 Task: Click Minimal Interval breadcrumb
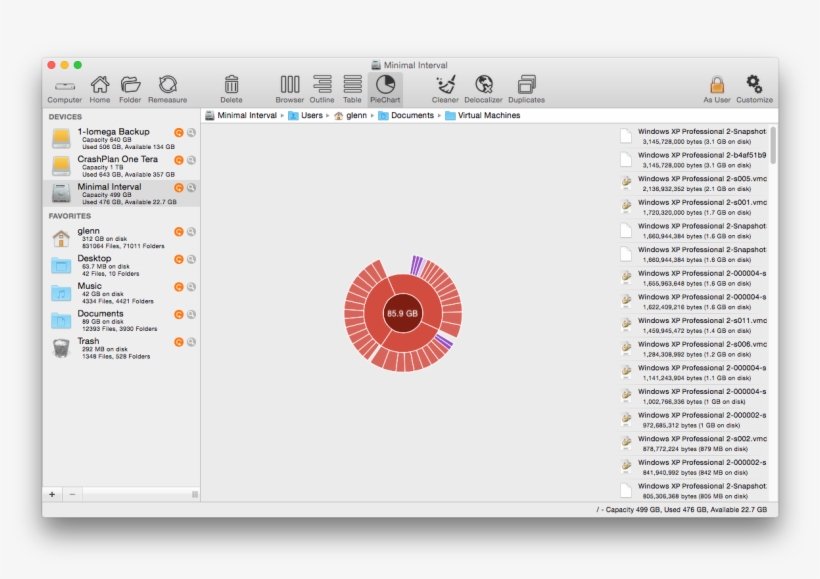click(241, 116)
